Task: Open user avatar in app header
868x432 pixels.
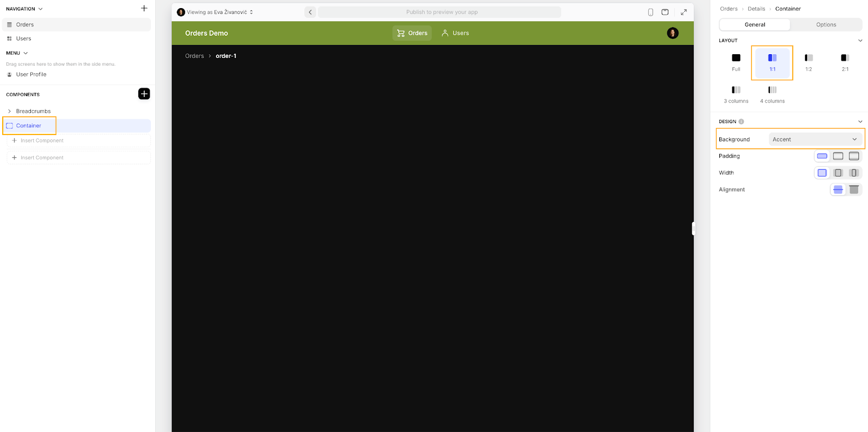Action: [x=673, y=33]
